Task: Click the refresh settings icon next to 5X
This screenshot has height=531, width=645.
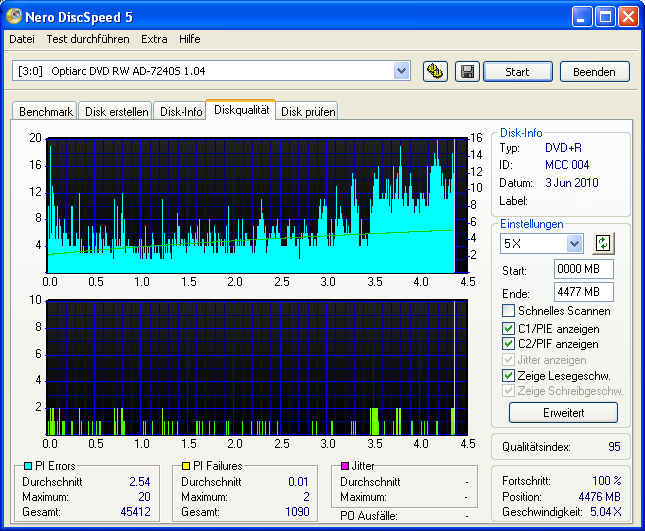Action: coord(603,243)
